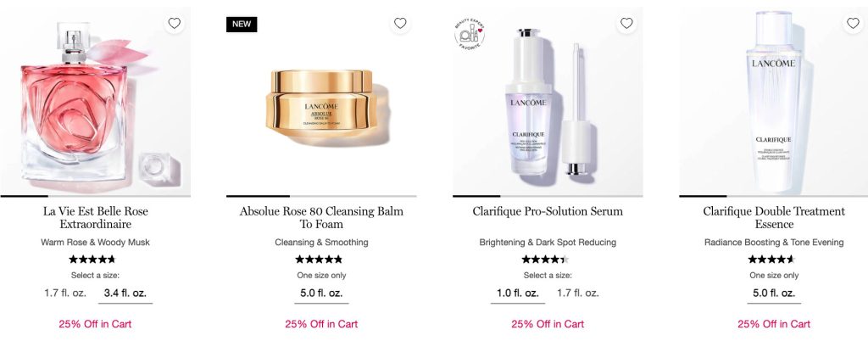Select 1.7 fl. oz. size for perfume
This screenshot has height=341, width=868.
pyautogui.click(x=65, y=293)
